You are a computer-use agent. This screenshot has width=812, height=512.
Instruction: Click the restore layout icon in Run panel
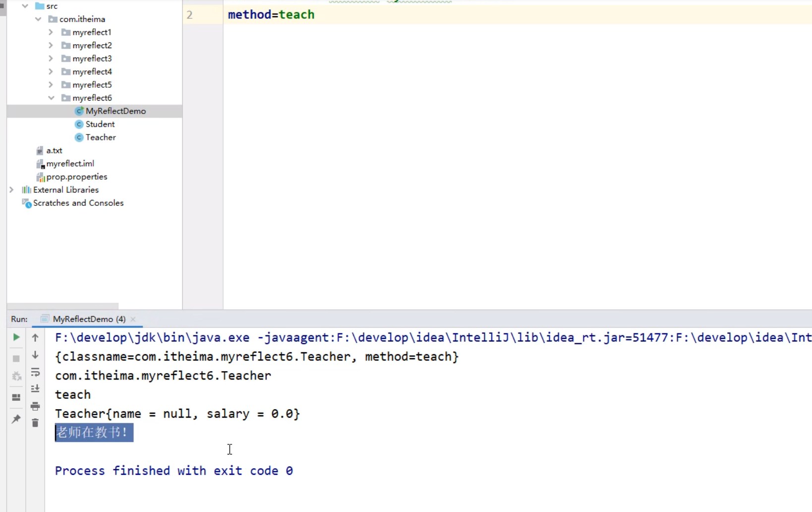click(x=16, y=397)
